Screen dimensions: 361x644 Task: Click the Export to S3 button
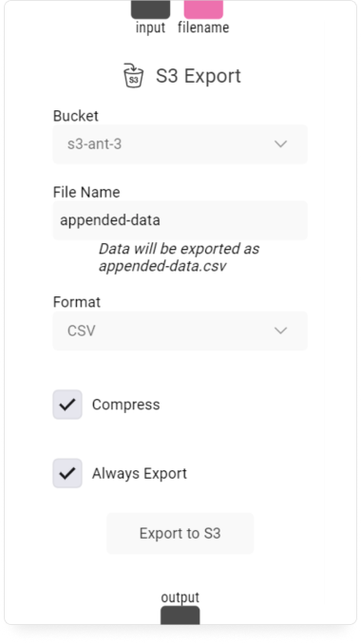(180, 533)
